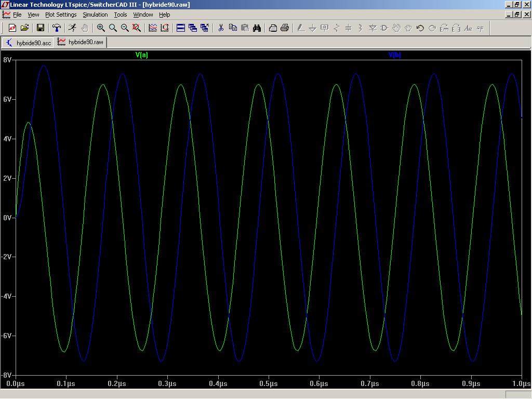Click the Cut scissors icon
532x399 pixels.
[x=221, y=28]
